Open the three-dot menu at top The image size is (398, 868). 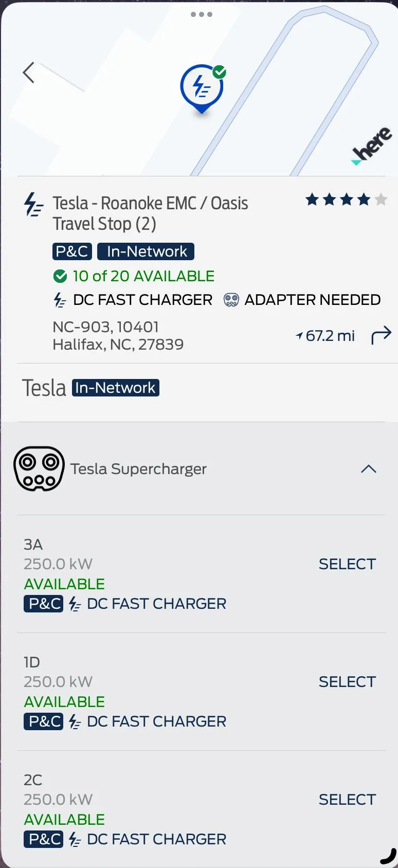tap(202, 14)
